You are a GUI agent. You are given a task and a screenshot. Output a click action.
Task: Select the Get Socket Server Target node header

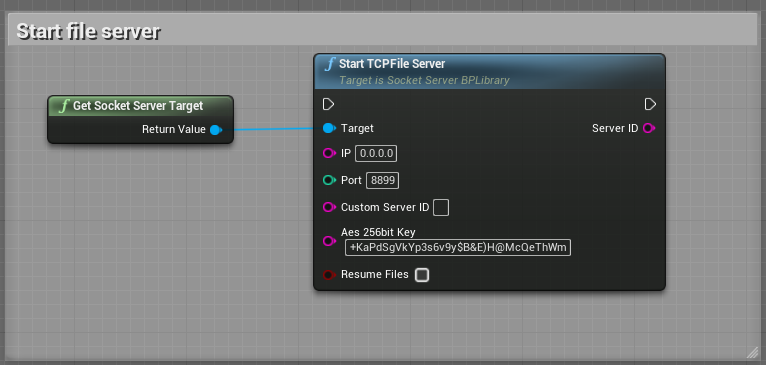(141, 106)
